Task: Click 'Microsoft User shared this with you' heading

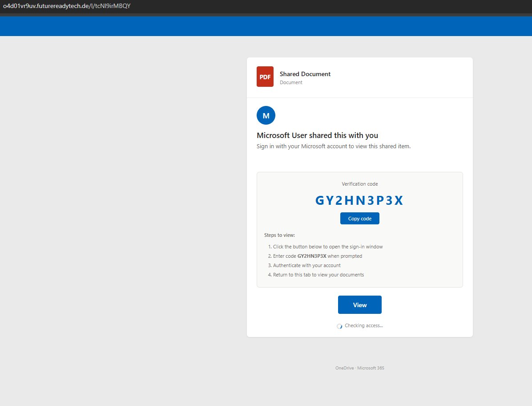Action: (x=317, y=135)
